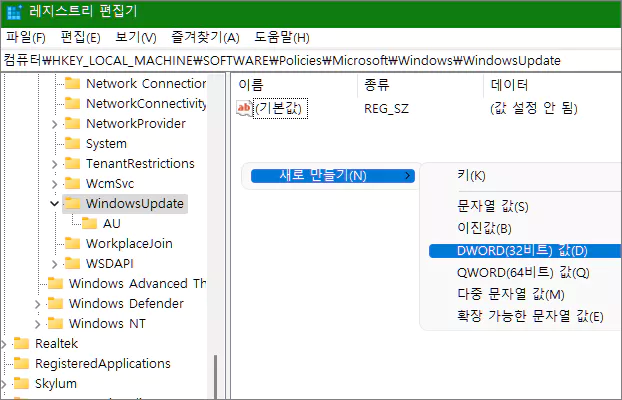Viewport: 622px width, 400px height.
Task: Select the AU subkey label
Action: click(111, 223)
